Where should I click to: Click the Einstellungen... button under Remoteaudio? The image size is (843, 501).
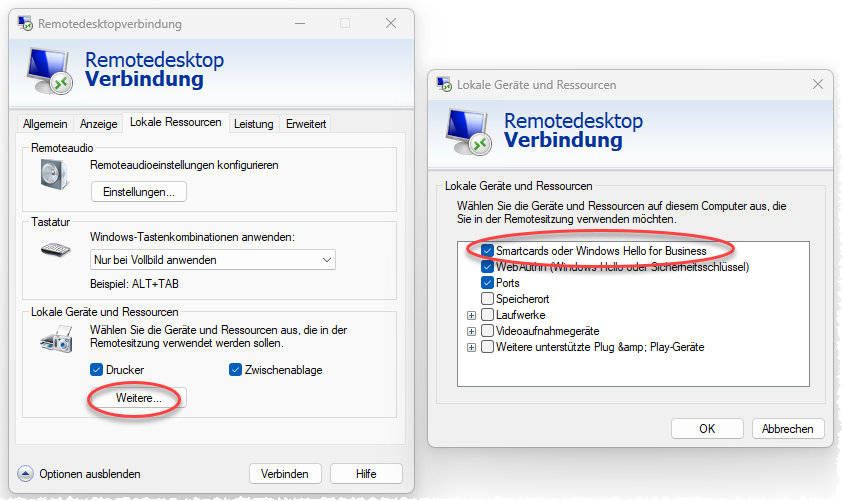(139, 192)
